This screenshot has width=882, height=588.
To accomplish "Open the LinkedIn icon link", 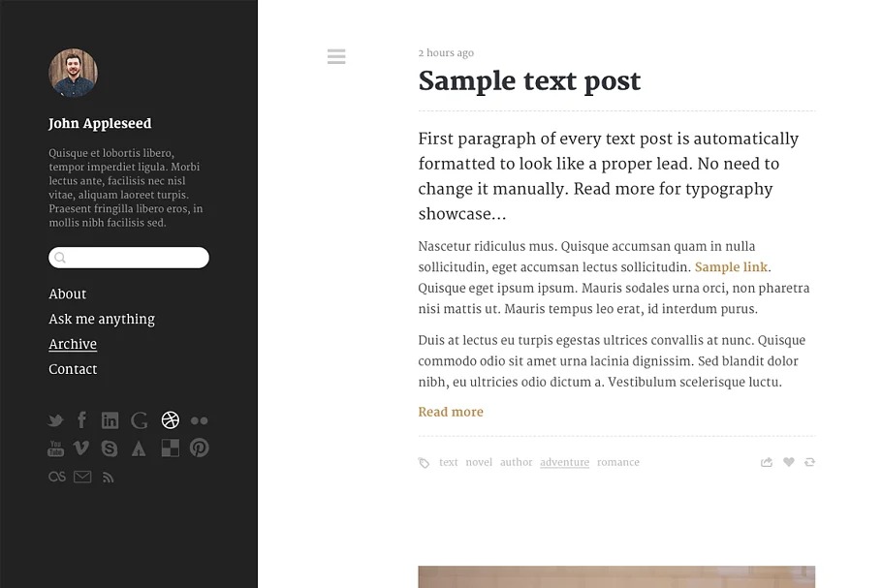I will coord(110,420).
